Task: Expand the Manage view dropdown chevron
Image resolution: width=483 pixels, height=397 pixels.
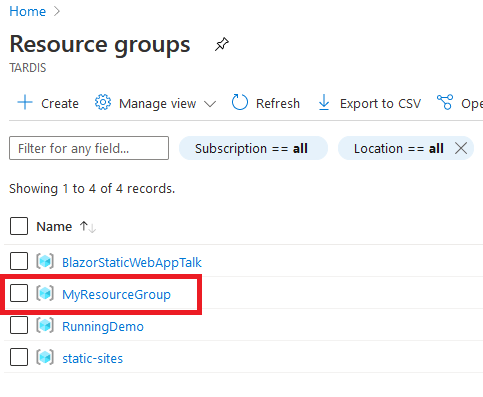Action: tap(210, 104)
